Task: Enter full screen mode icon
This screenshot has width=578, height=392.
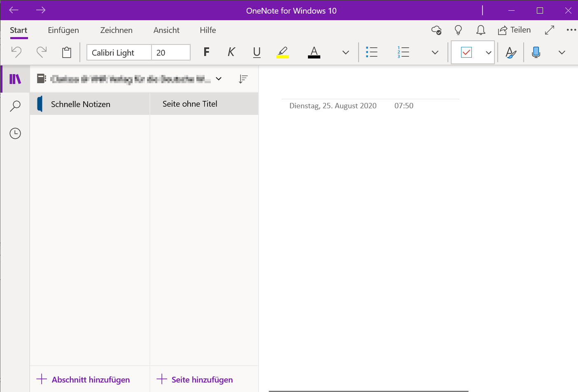Action: click(x=550, y=30)
